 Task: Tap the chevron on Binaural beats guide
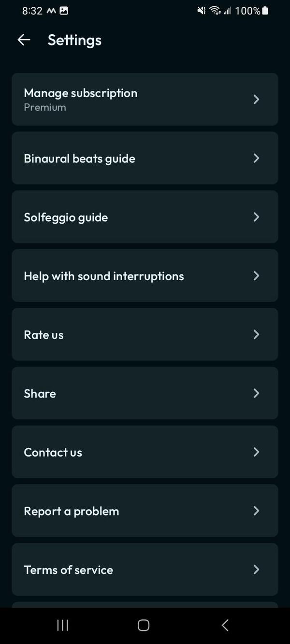(x=256, y=158)
